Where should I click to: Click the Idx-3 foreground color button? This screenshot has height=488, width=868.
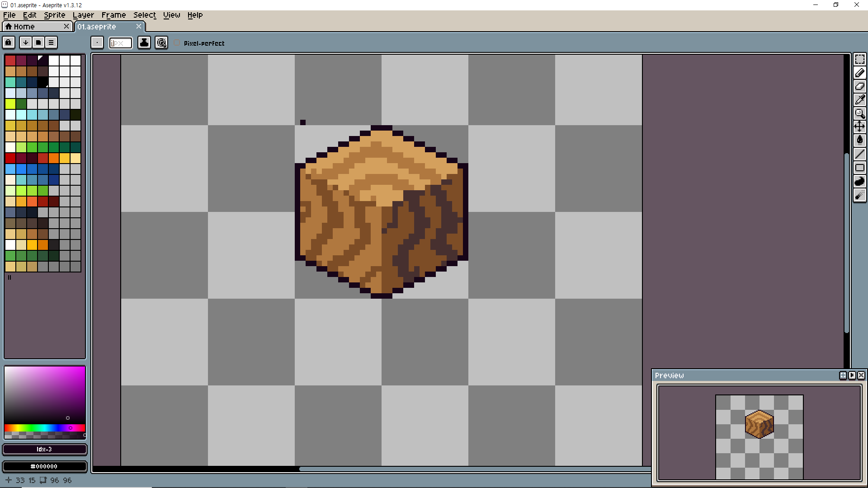click(x=44, y=449)
